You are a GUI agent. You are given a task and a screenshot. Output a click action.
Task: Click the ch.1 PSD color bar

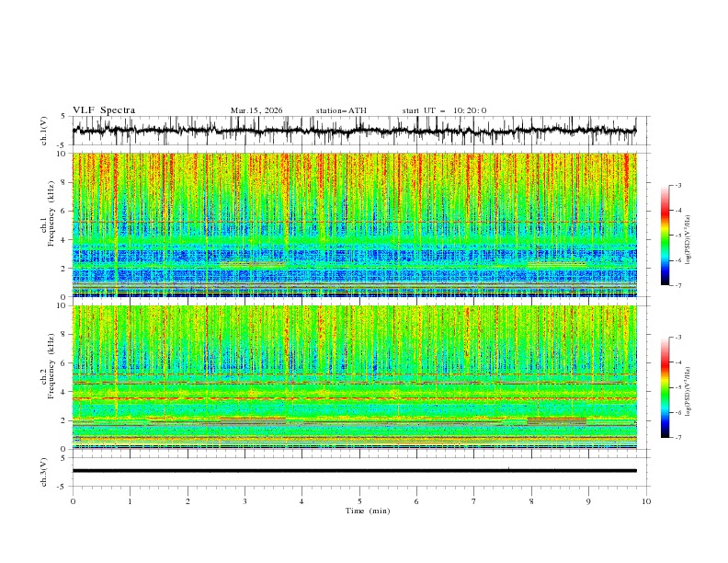click(665, 236)
